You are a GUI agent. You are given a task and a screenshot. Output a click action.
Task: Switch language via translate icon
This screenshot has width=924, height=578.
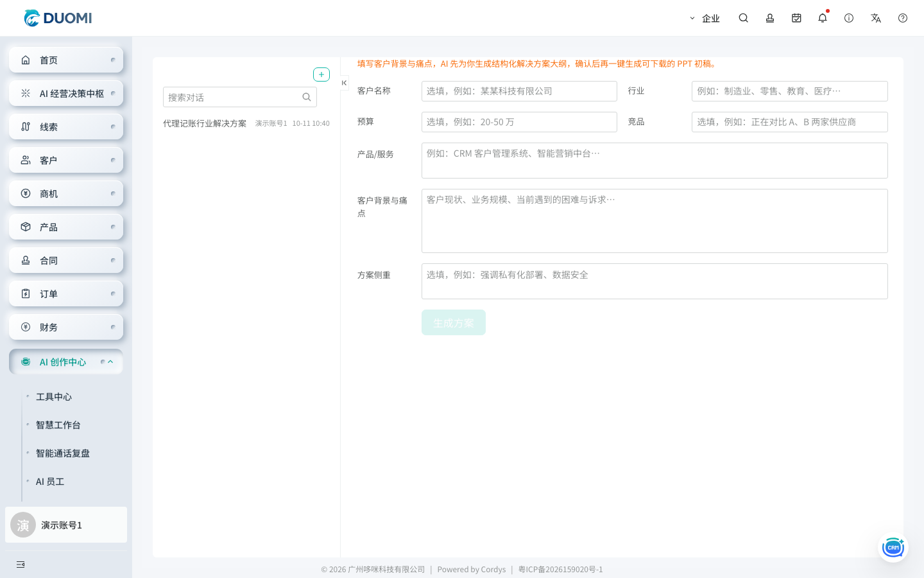(x=876, y=18)
